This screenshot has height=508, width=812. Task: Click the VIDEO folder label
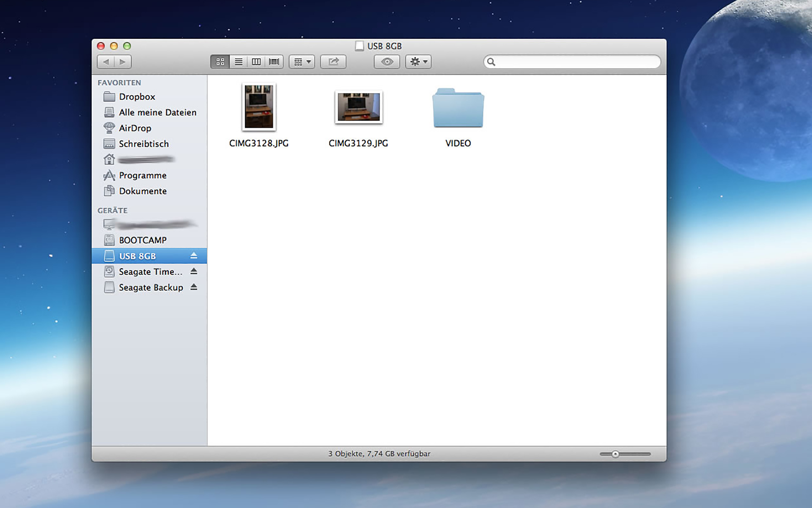(x=458, y=144)
